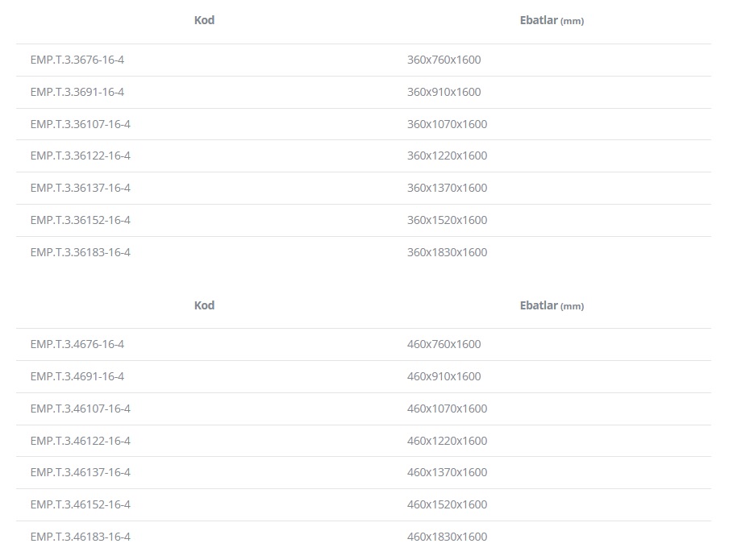
Task: Click dimension value 460x1370x1600
Action: pos(447,472)
